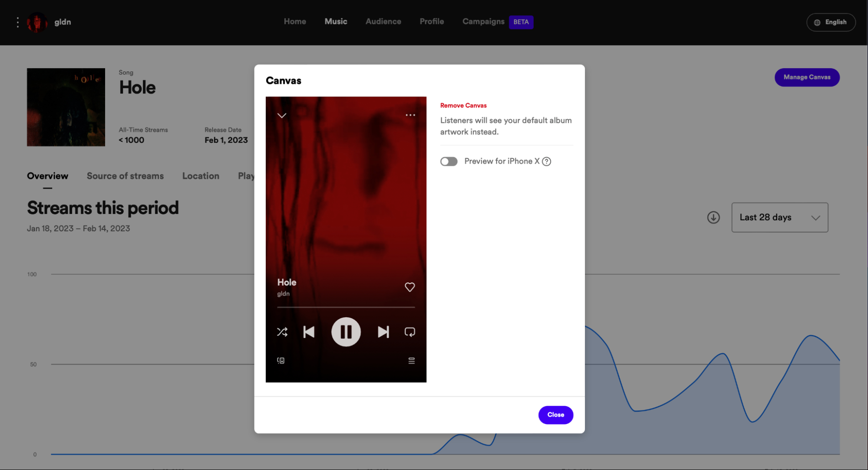The height and width of the screenshot is (470, 868).
Task: Open the Audience nav item
Action: [383, 21]
